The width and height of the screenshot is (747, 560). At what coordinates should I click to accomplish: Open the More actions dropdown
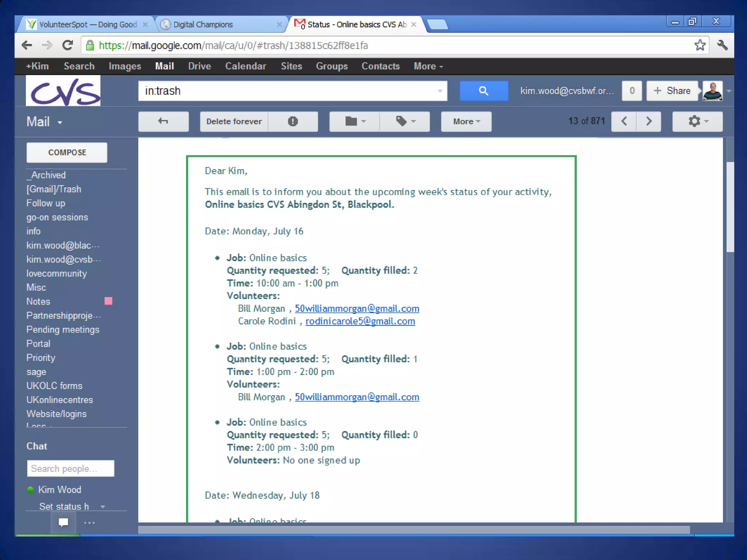466,121
